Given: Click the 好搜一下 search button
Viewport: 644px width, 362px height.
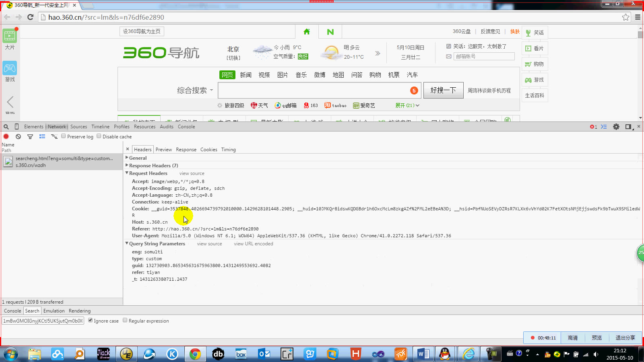Looking at the screenshot, I should point(443,90).
